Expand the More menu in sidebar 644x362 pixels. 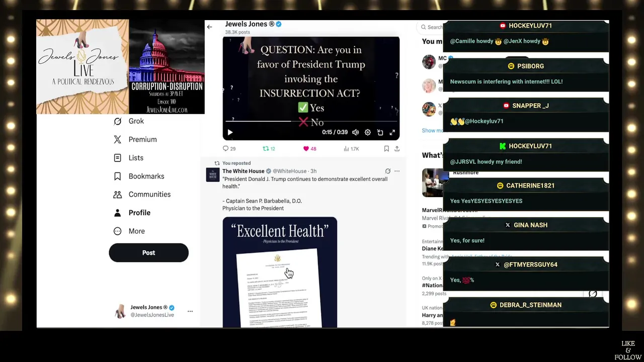coord(129,231)
